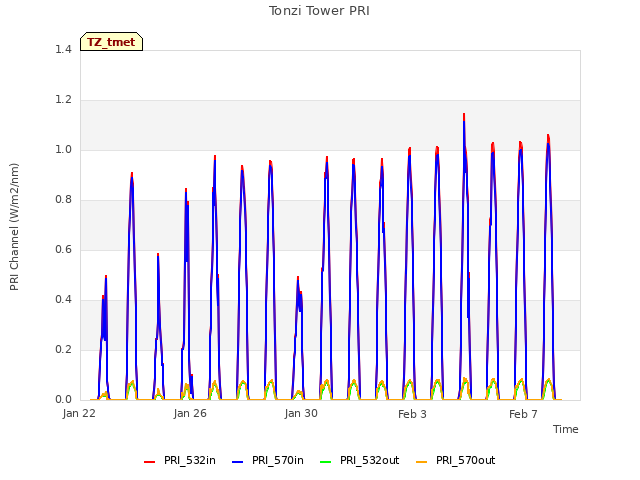Click the Jan 26 x-axis tick label
Viewport: 640px width, 480px height.
click(190, 413)
